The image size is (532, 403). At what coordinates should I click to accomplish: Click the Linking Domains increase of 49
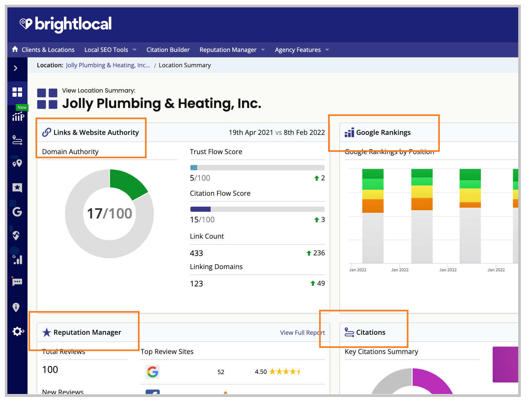pos(318,284)
